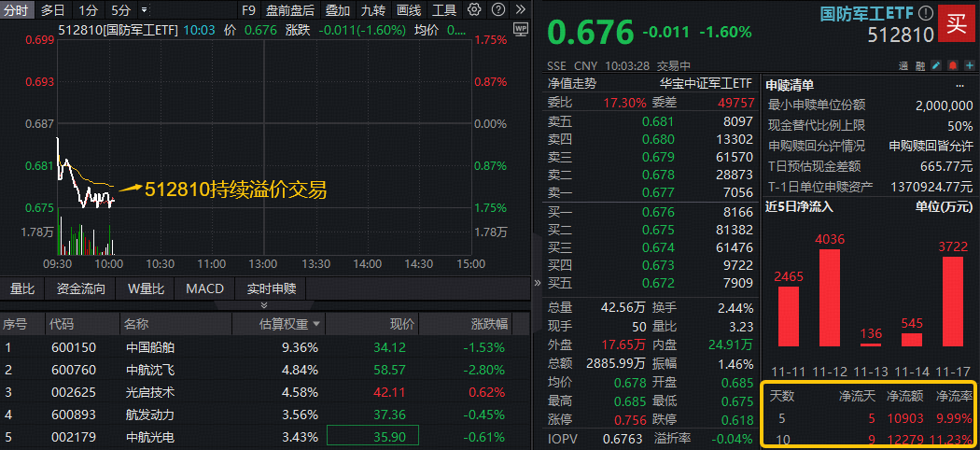Click the plus add-to-watchlist icon
This screenshot has width=980, height=450.
tap(968, 65)
